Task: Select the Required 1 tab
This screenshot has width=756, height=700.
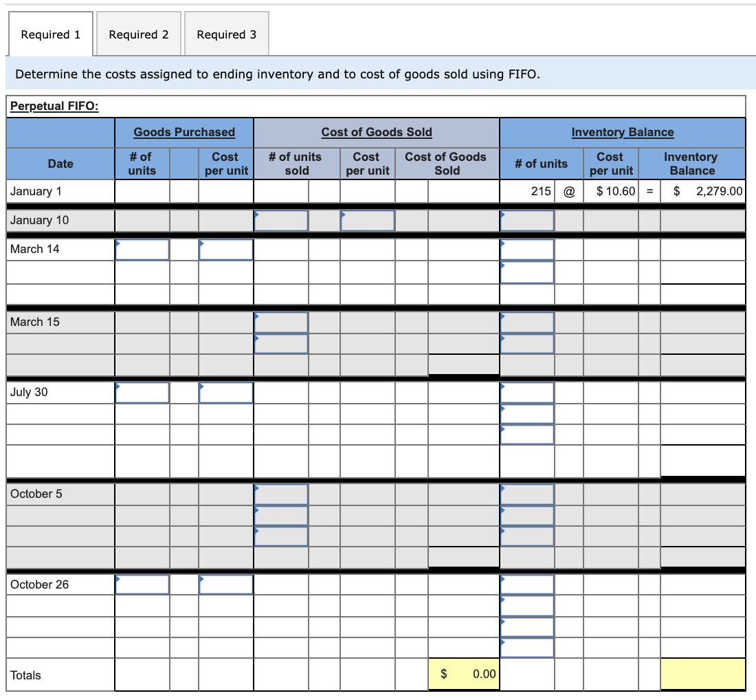Action: point(49,33)
